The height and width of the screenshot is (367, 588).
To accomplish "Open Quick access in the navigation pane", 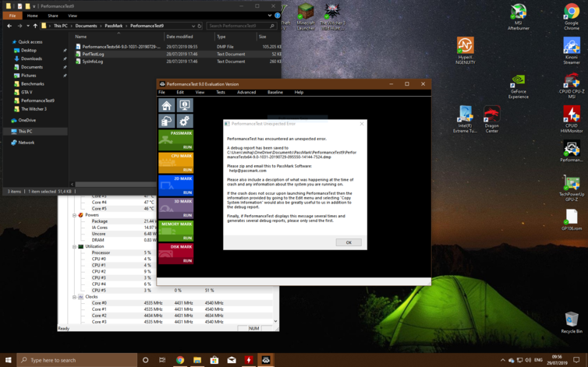I will click(x=30, y=42).
